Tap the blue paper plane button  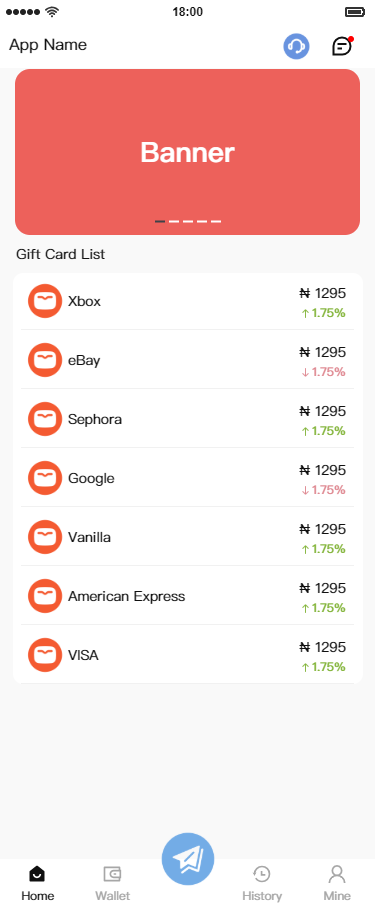[x=188, y=859]
